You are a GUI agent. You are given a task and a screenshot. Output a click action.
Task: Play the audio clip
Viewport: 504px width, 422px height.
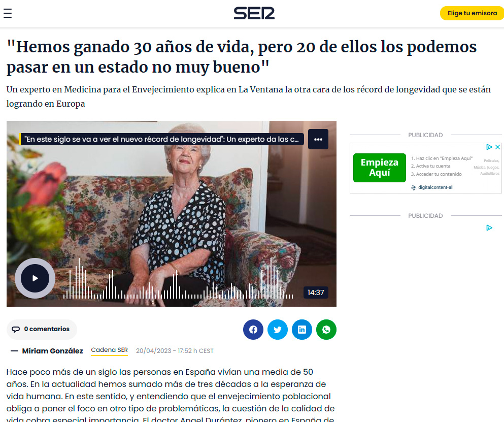[x=35, y=278]
